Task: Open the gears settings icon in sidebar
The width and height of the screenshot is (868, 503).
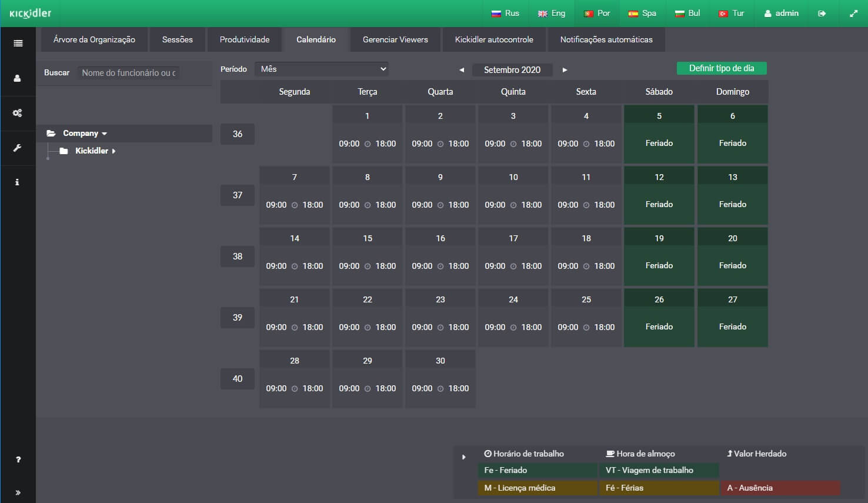Action: (x=18, y=113)
